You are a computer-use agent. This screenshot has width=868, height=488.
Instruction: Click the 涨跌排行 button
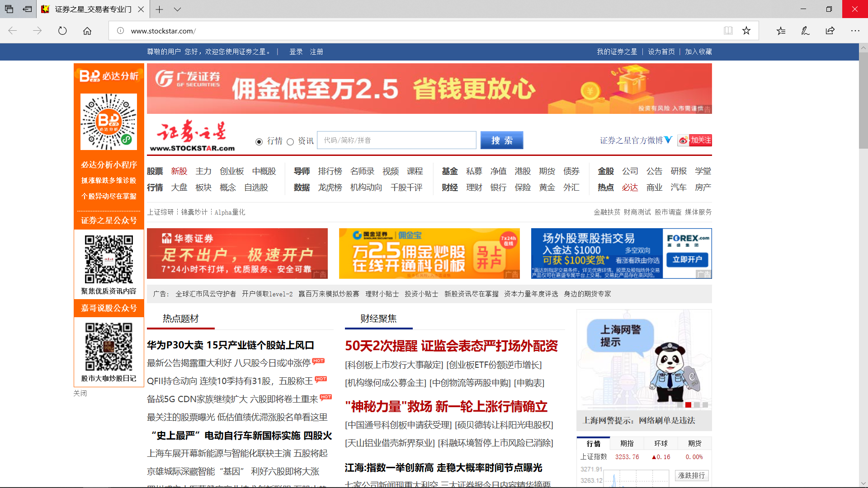(692, 475)
